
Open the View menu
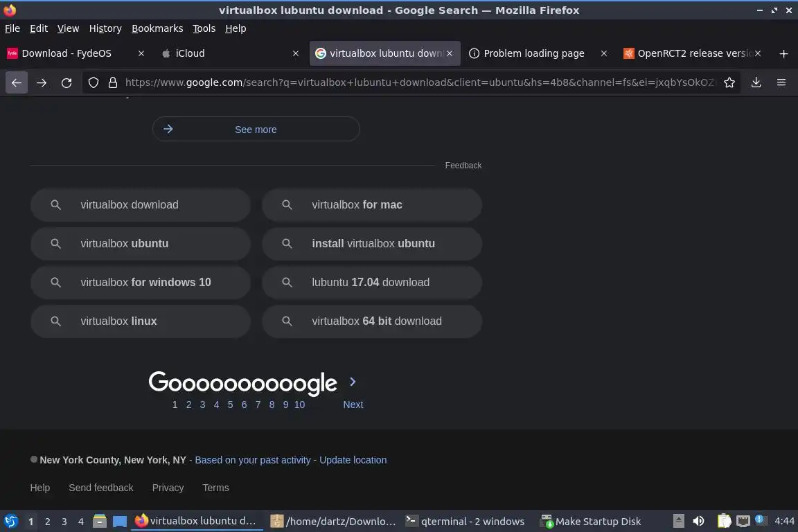68,28
